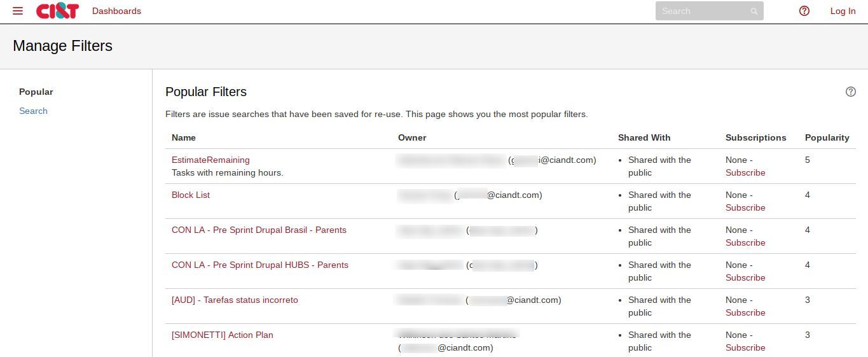Image resolution: width=868 pixels, height=357 pixels.
Task: Open CON LA Pre Sprint Drupal Brasil filter
Action: 259,230
